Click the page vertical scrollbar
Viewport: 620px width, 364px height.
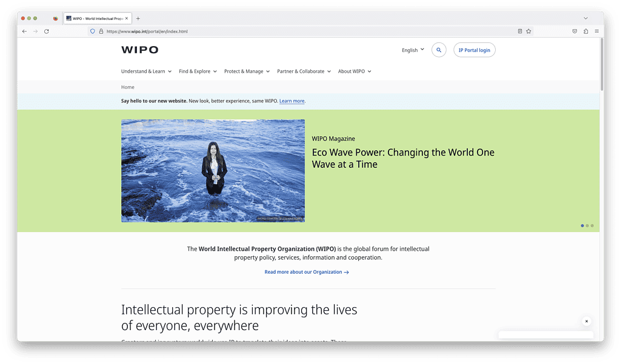pos(602,64)
